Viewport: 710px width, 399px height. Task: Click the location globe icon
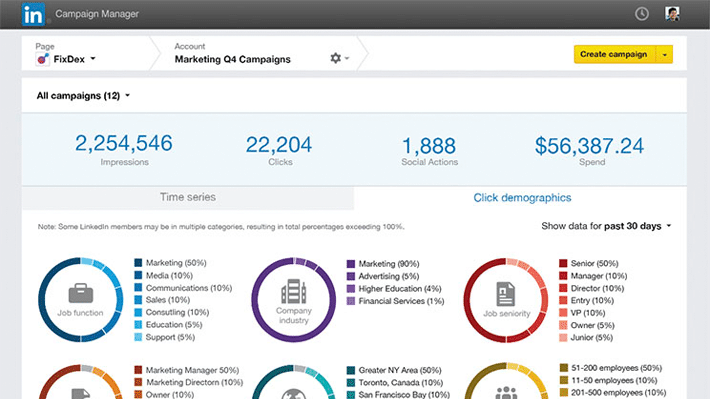coord(293,394)
